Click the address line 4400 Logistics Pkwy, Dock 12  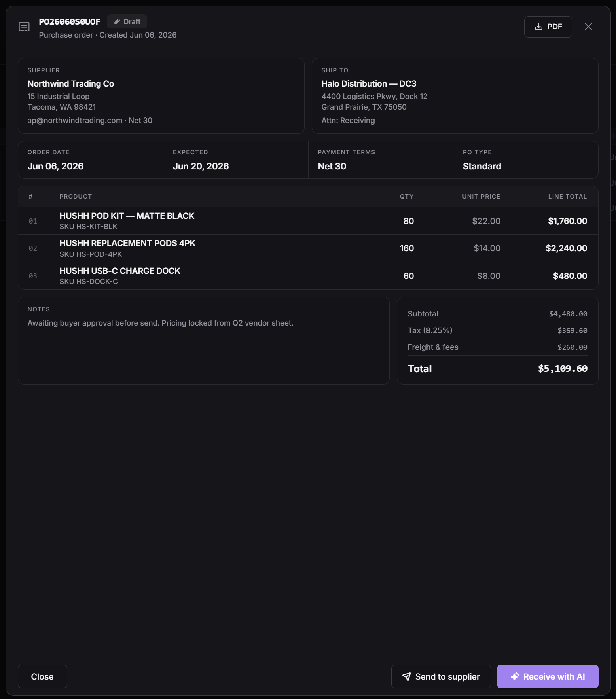click(374, 97)
